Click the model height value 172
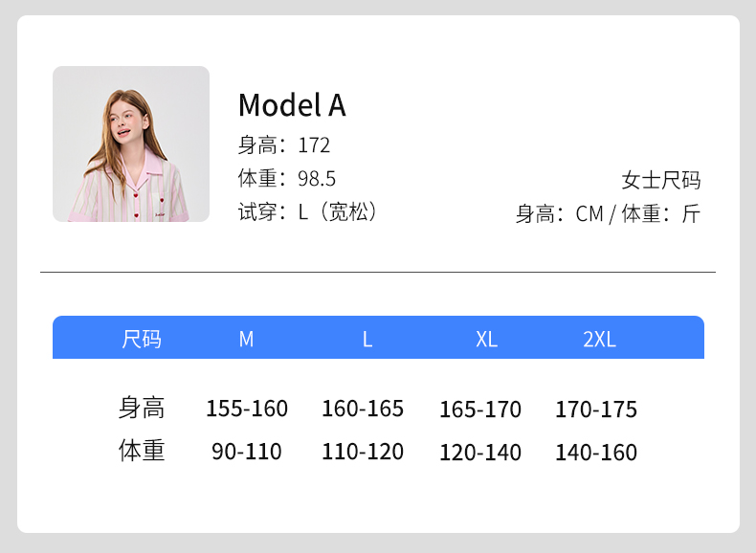 point(314,145)
